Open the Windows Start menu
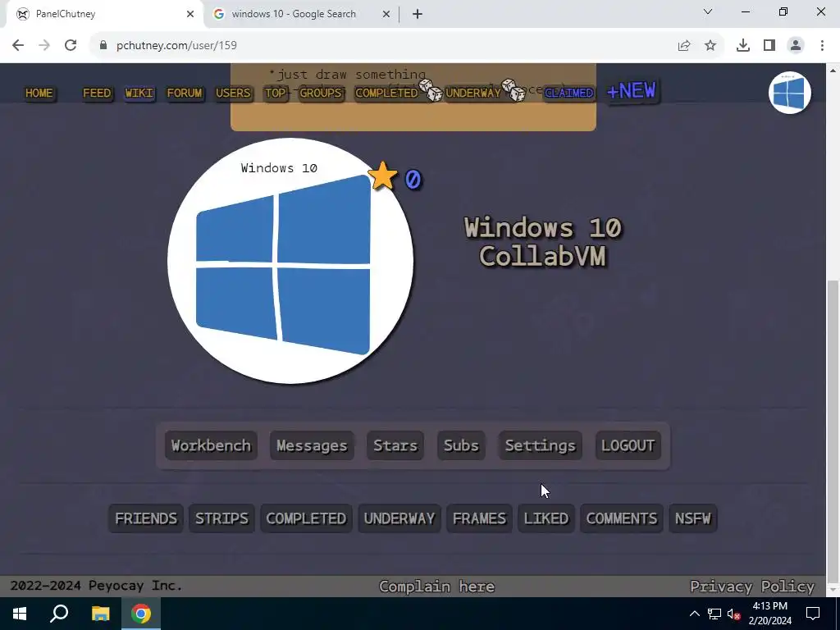The width and height of the screenshot is (840, 630). tap(20, 614)
